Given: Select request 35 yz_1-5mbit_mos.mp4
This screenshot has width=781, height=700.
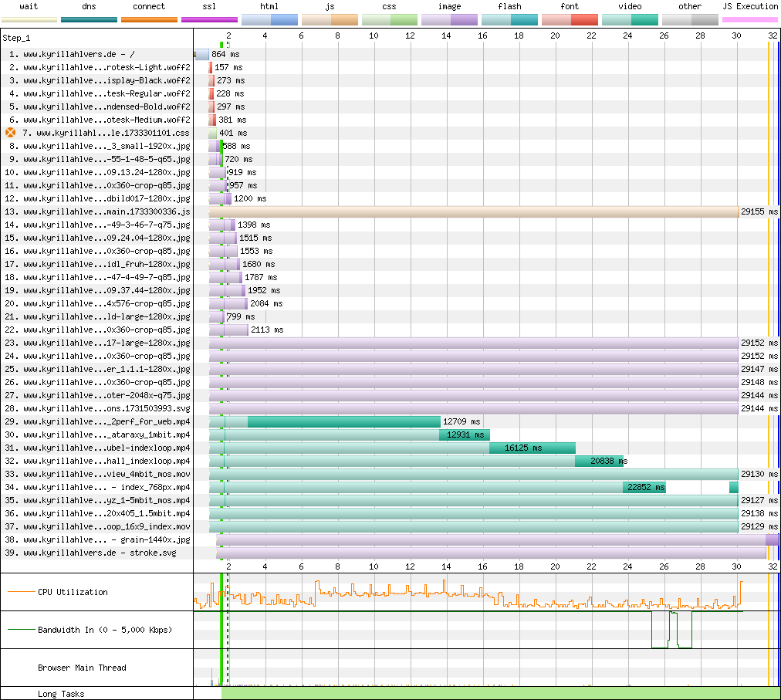Looking at the screenshot, I should (98, 500).
